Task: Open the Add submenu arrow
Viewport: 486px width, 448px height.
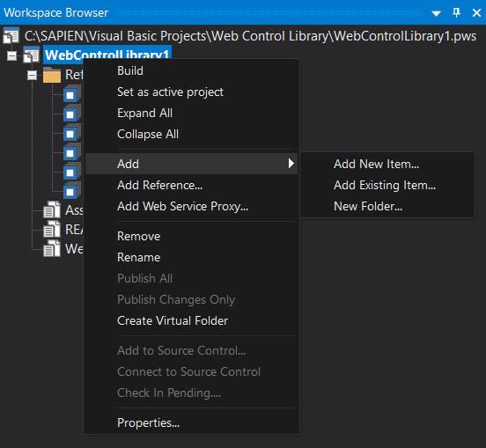Action: (291, 164)
